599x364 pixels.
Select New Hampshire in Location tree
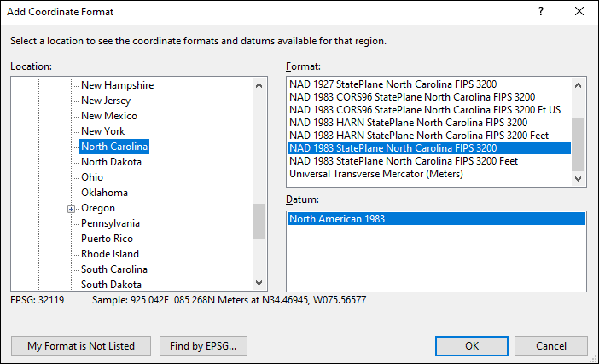tap(117, 85)
